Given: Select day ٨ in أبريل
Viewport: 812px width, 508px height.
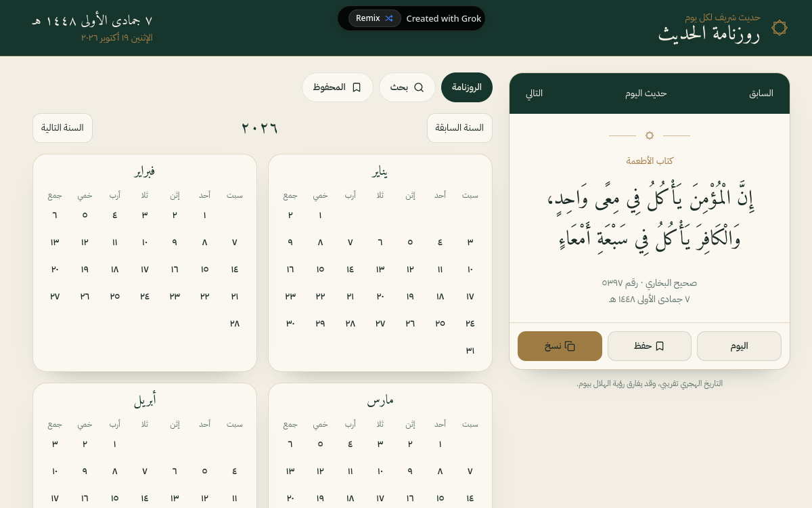Looking at the screenshot, I should pyautogui.click(x=114, y=471).
